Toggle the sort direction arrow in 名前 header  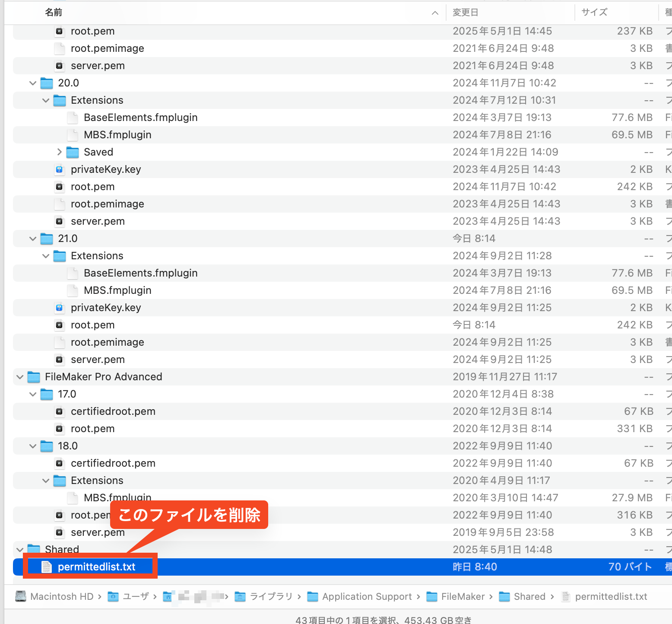(435, 13)
